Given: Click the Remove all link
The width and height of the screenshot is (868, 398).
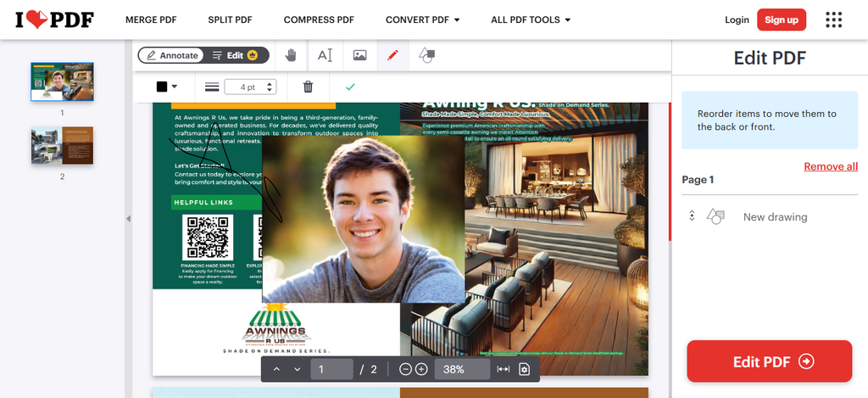Looking at the screenshot, I should (830, 166).
